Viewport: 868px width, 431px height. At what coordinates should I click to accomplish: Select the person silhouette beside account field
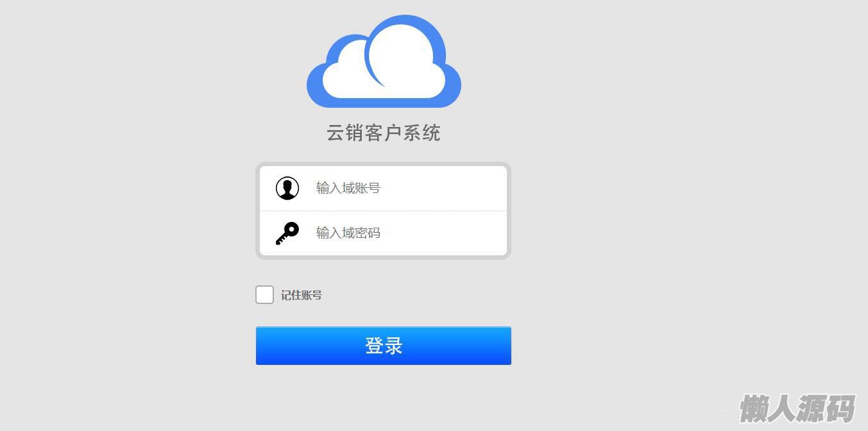pos(287,189)
